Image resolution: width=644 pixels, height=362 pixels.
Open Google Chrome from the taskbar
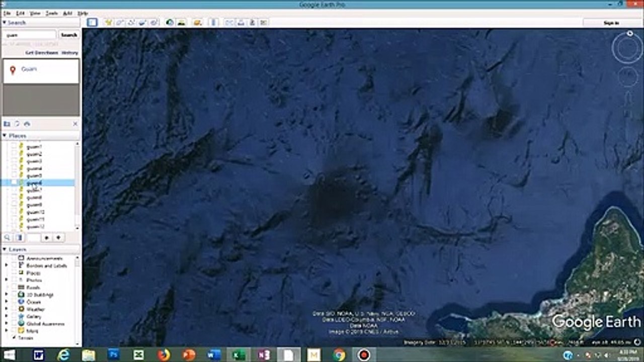(339, 355)
